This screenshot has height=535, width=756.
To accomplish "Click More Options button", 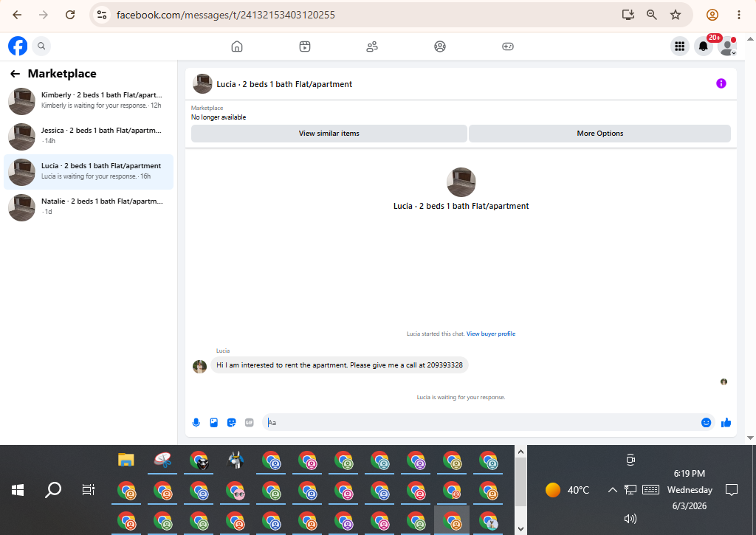I will [599, 134].
